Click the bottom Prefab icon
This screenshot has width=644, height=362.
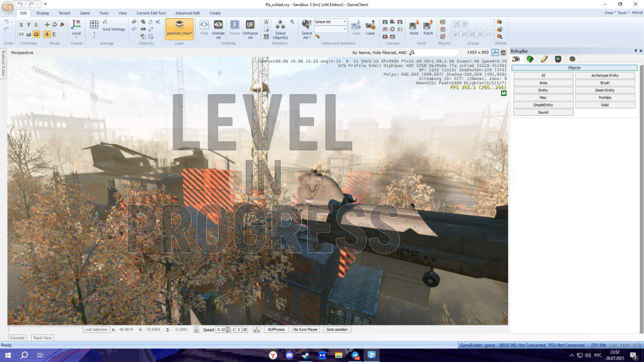click(500, 36)
